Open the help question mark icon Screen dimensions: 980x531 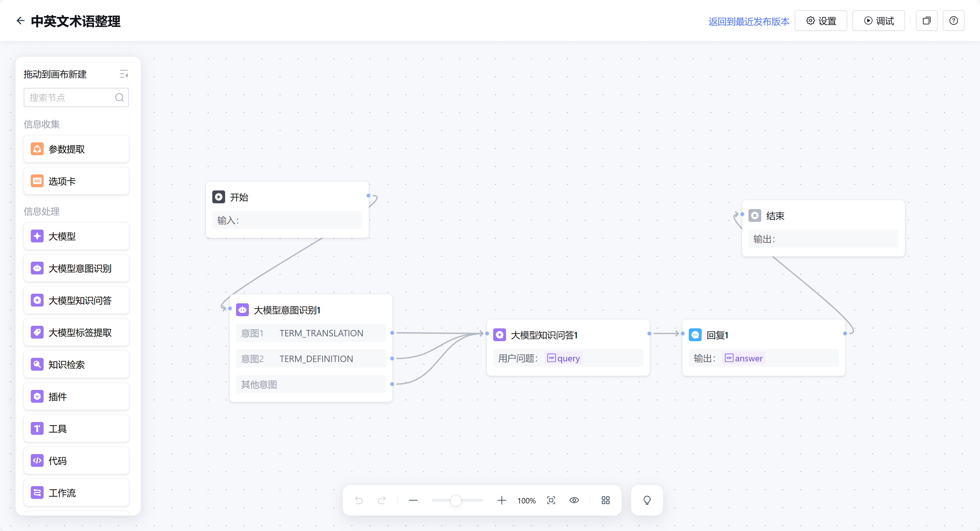pos(953,21)
